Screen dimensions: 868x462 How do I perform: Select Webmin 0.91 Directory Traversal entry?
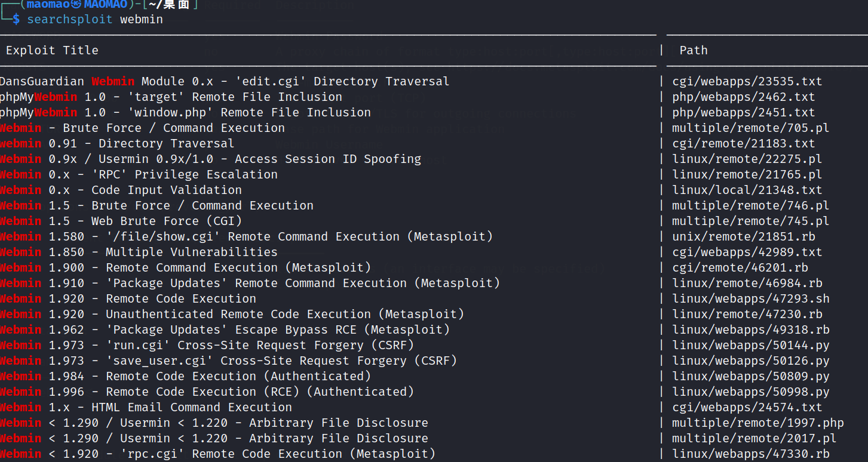click(x=116, y=144)
